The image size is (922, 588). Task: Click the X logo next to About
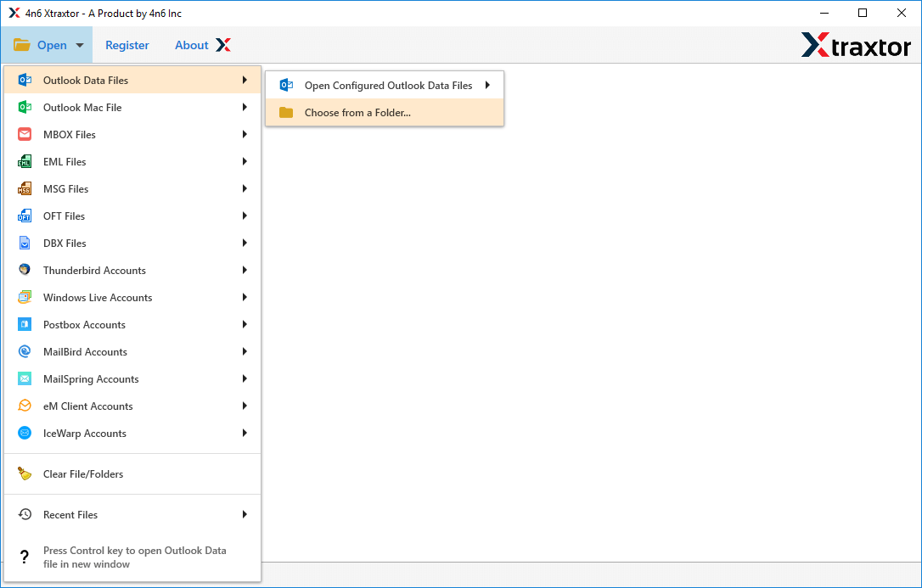point(222,45)
